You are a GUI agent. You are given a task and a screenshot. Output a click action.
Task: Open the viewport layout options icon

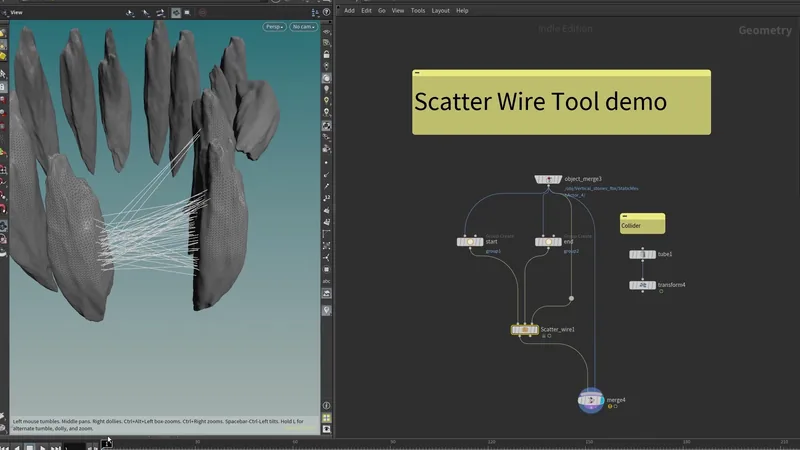pyautogui.click(x=315, y=12)
